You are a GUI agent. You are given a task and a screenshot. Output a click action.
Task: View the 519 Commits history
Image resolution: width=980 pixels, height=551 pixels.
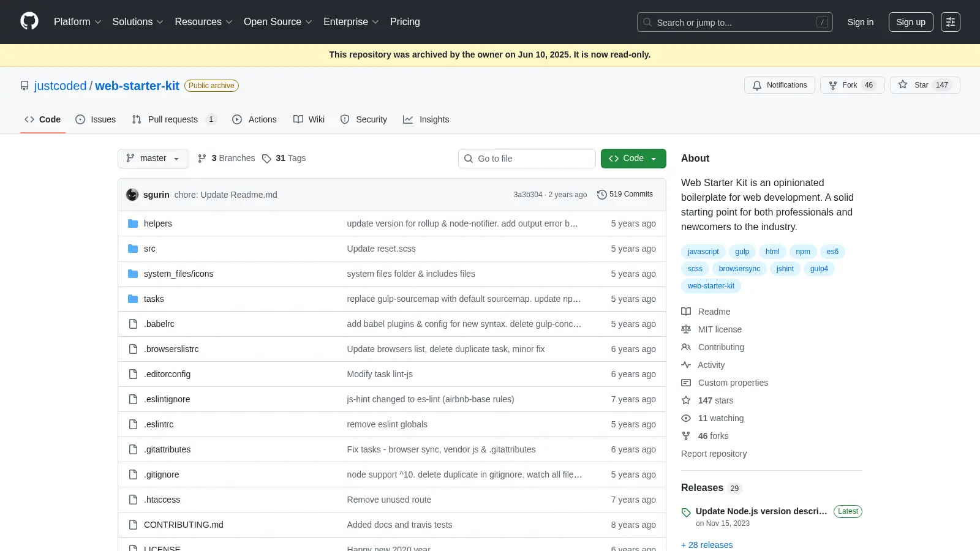tap(625, 194)
